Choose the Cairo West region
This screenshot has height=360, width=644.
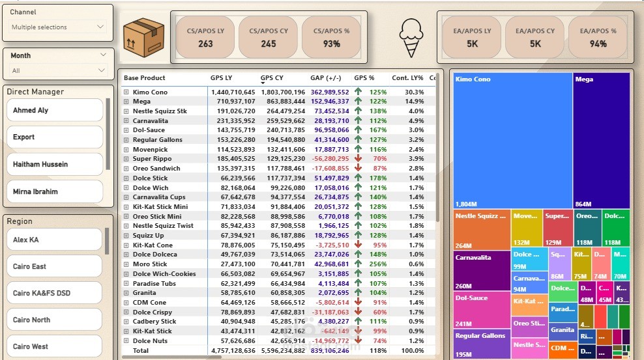coord(54,346)
